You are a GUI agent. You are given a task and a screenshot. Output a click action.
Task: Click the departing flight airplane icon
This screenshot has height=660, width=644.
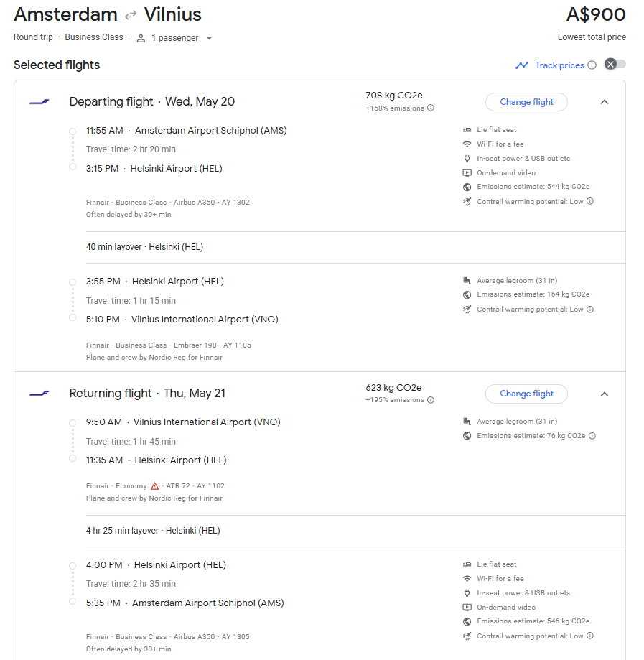pyautogui.click(x=39, y=101)
